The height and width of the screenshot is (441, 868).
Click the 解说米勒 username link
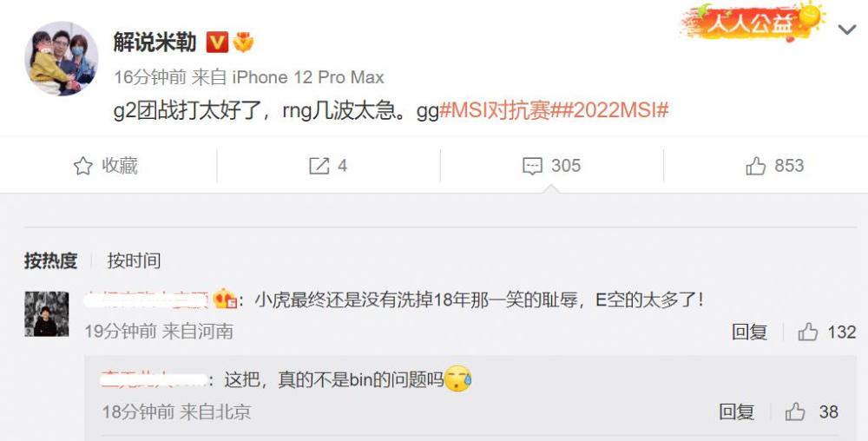(x=155, y=42)
